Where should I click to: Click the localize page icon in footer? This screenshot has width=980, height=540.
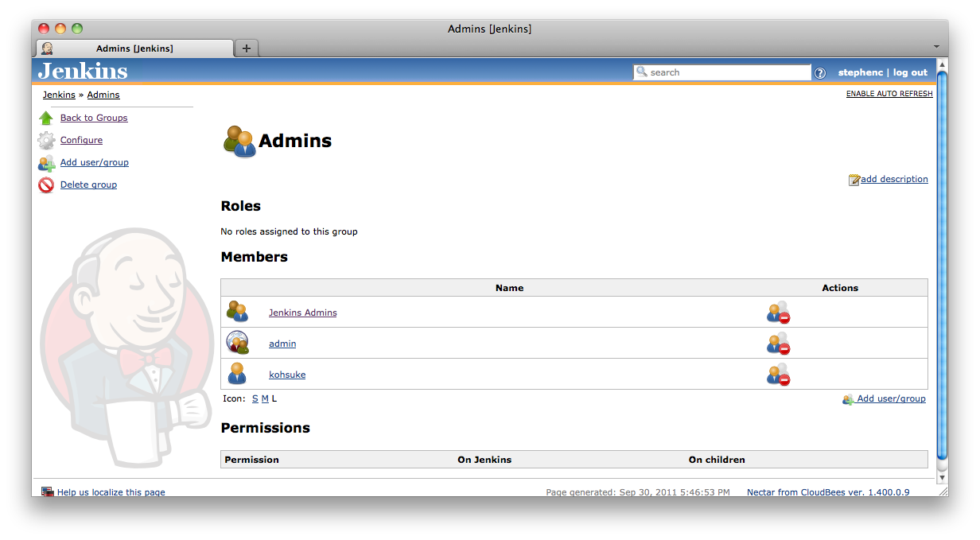click(47, 492)
